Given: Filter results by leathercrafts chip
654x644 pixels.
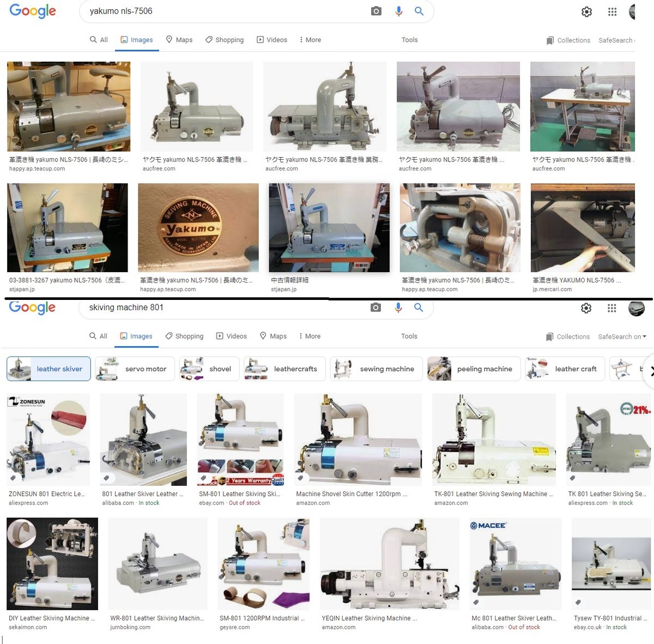Looking at the screenshot, I should coord(284,369).
